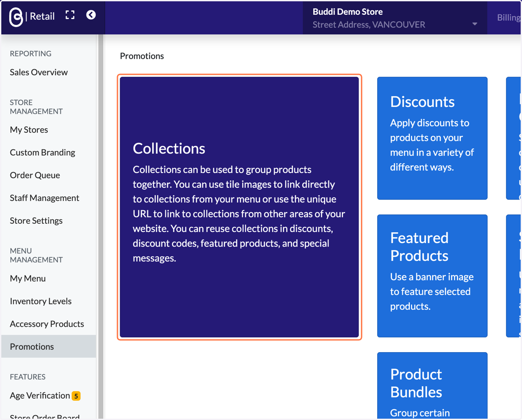Click the sidebar vertical scrollbar

coord(101,226)
